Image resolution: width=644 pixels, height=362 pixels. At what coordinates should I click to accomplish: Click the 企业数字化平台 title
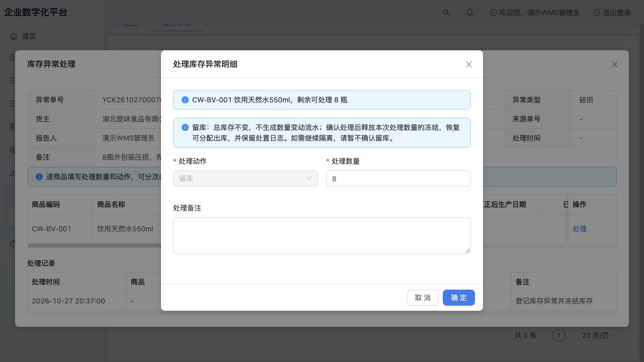click(x=36, y=13)
